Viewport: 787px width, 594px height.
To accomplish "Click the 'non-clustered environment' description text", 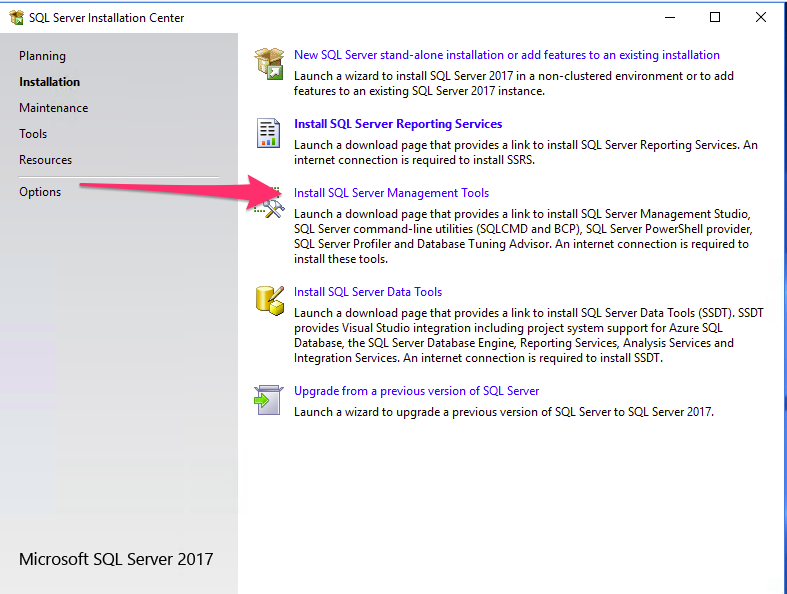I will (x=513, y=83).
